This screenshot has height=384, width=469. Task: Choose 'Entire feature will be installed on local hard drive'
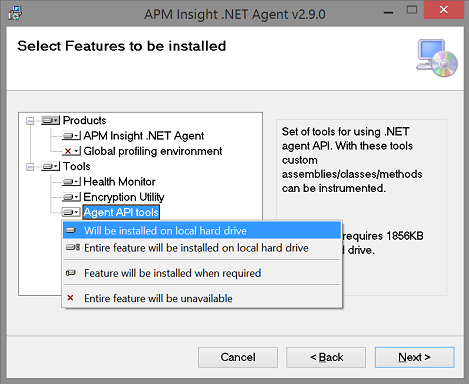[202, 248]
